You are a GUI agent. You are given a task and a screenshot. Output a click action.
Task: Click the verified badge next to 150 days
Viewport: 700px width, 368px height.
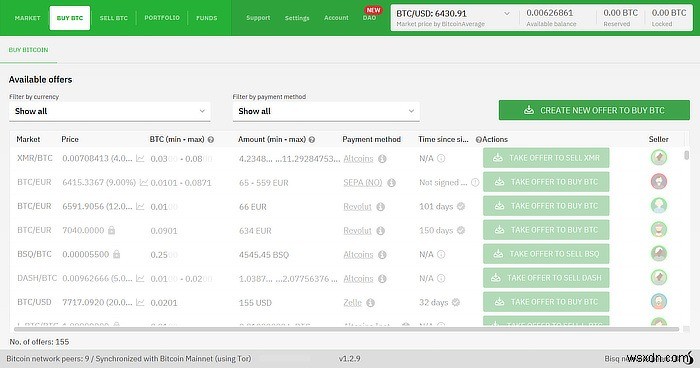point(461,230)
